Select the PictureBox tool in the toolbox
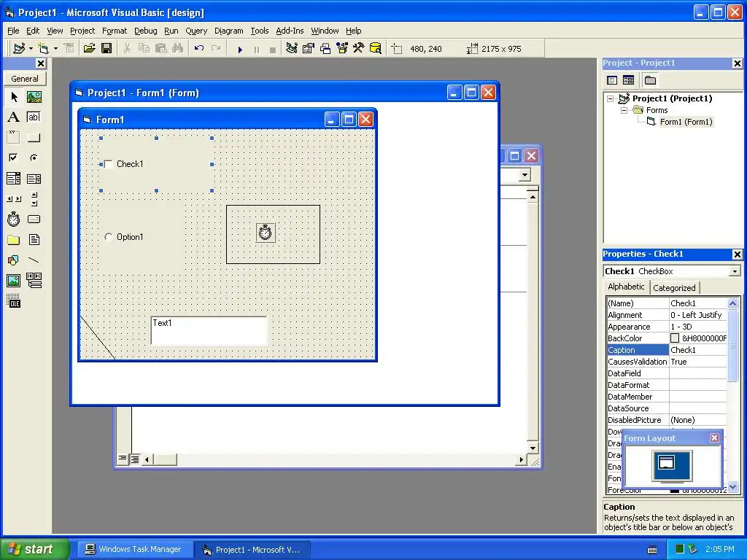Screen dimensions: 747x560 coord(34,97)
